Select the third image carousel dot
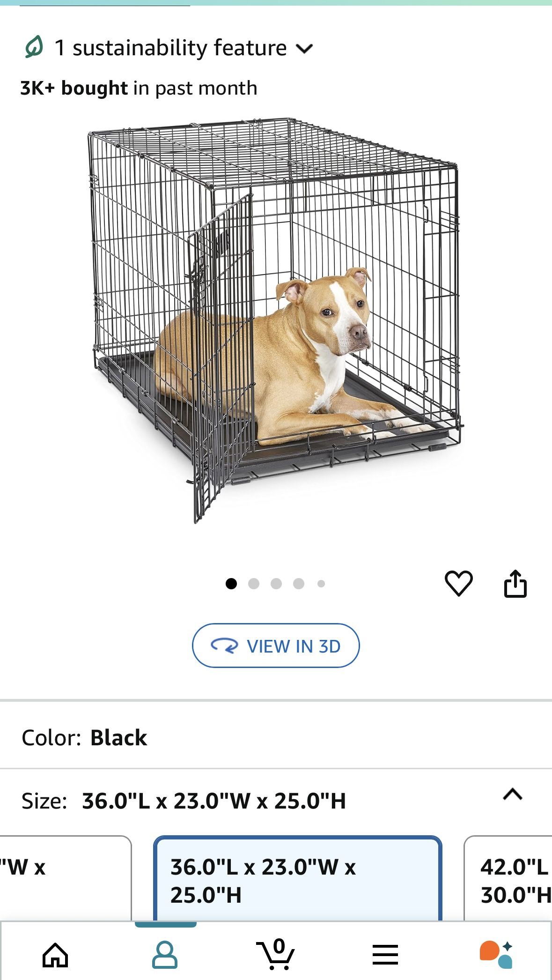The width and height of the screenshot is (552, 980). 276,584
